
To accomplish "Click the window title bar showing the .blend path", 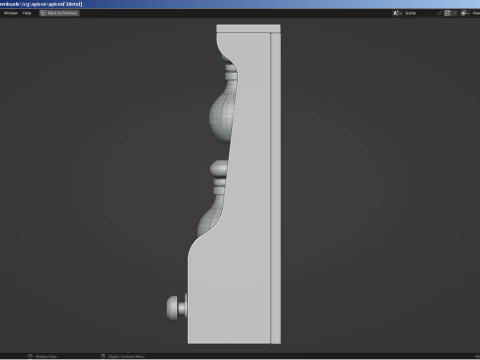I will pos(240,4).
